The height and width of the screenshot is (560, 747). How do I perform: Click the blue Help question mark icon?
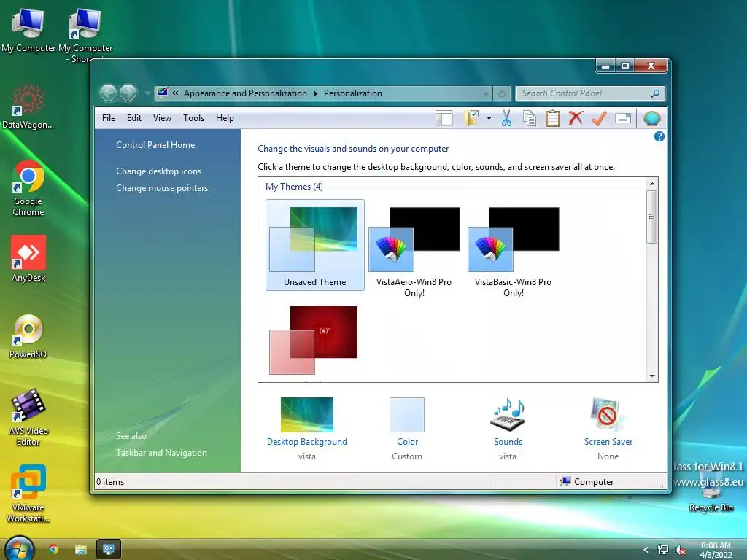(659, 136)
